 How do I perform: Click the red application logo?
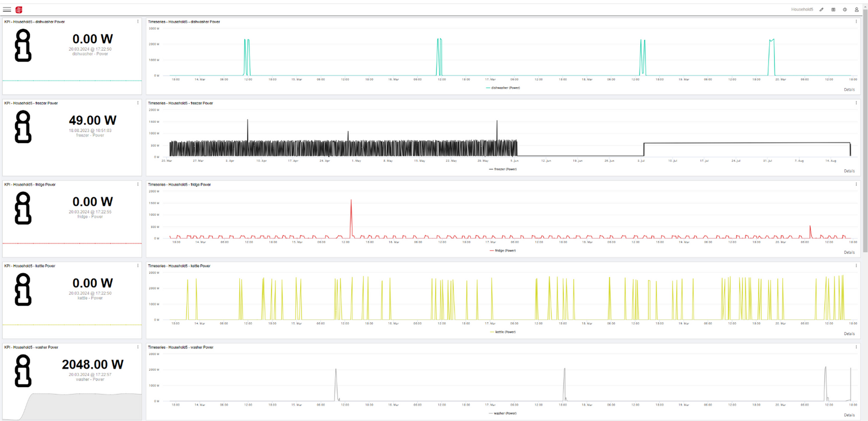click(x=19, y=10)
